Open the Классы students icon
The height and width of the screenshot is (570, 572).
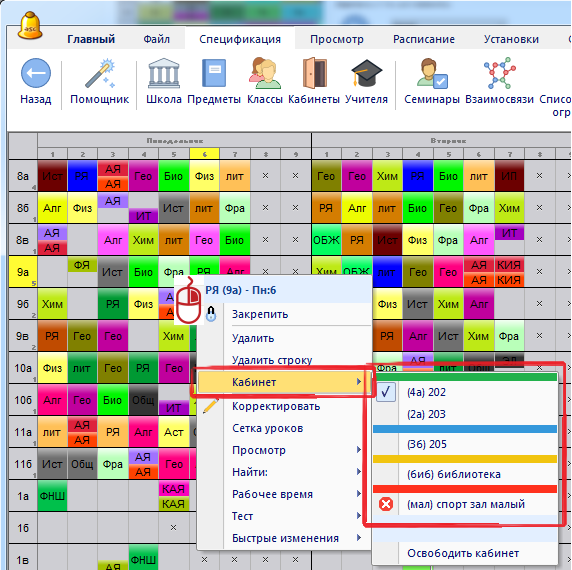point(264,73)
